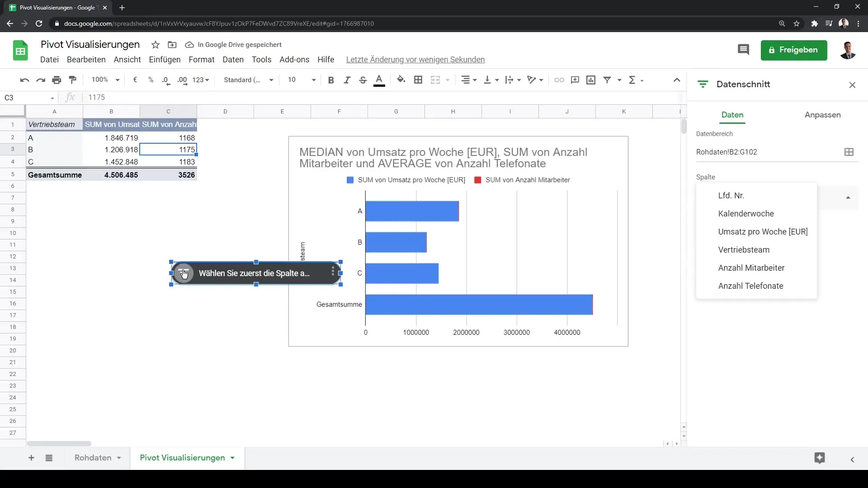Screen dimensions: 868x488
Task: Open the Einfügen menu
Action: pos(165,60)
